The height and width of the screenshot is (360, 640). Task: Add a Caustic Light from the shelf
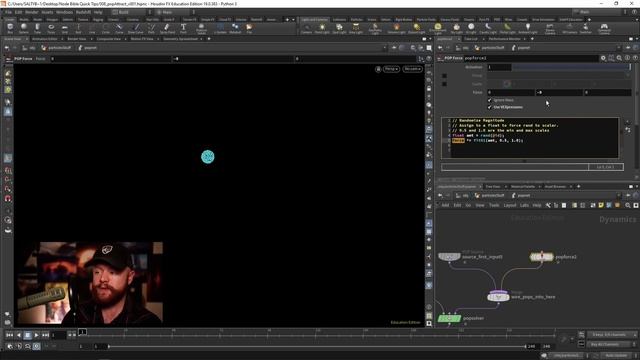488,28
